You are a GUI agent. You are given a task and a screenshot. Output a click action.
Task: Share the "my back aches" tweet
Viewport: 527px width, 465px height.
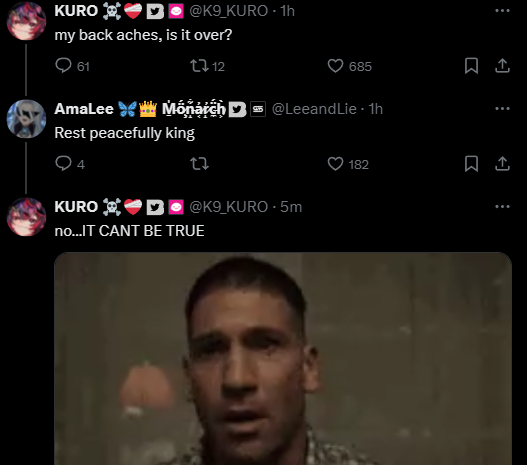click(502, 66)
